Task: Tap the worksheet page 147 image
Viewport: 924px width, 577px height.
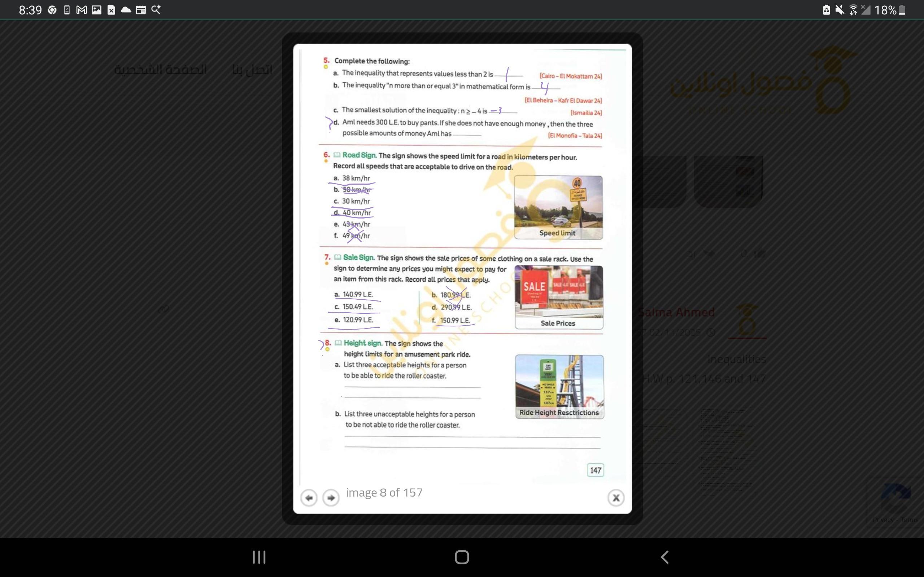Action: pyautogui.click(x=462, y=263)
